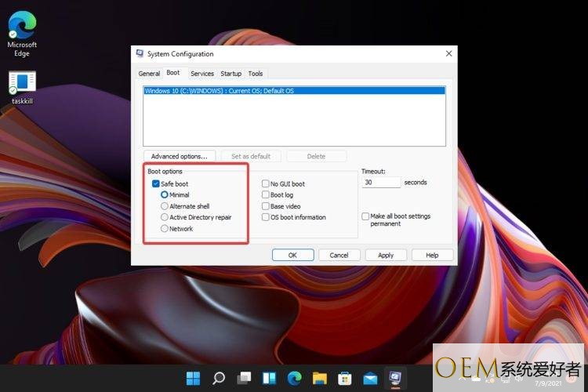
Task: Open Task View from the taskbar
Action: pos(244,378)
